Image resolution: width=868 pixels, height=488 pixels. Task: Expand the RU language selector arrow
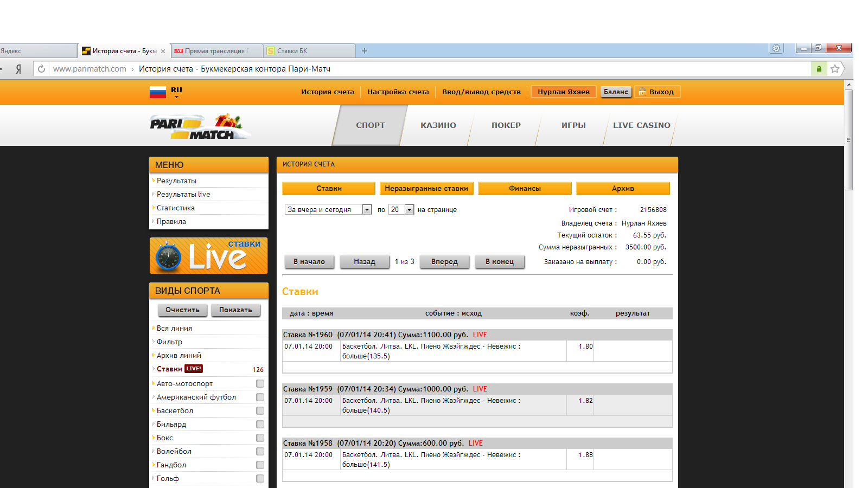[176, 97]
